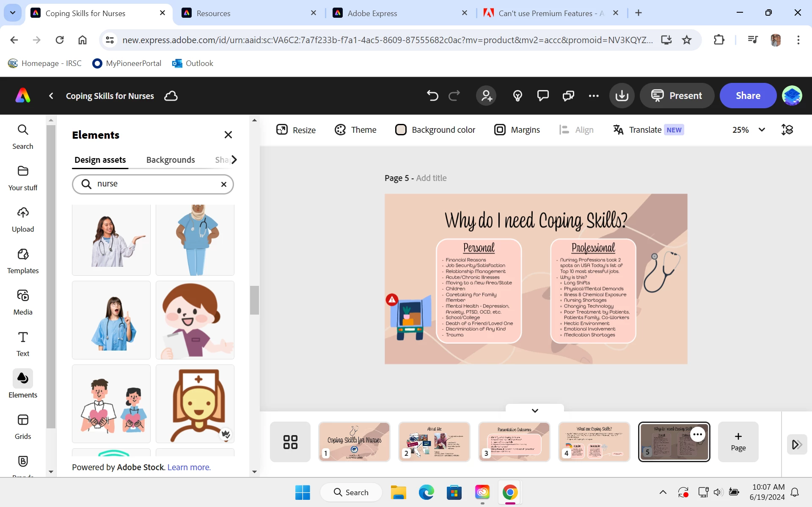Switch to the Design assets tab
The height and width of the screenshot is (507, 812).
100,160
